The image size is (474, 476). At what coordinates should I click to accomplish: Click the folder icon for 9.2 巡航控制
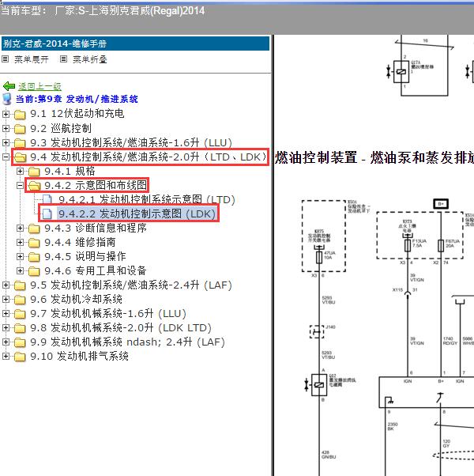(x=20, y=129)
